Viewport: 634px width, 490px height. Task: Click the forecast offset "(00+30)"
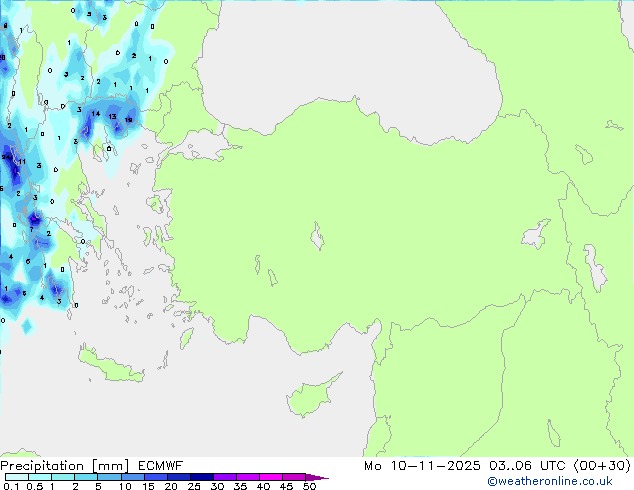(x=602, y=466)
